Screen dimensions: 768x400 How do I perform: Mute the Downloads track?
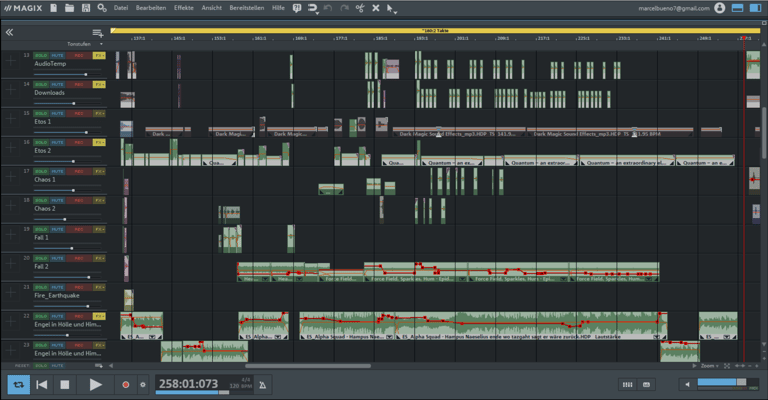click(57, 85)
